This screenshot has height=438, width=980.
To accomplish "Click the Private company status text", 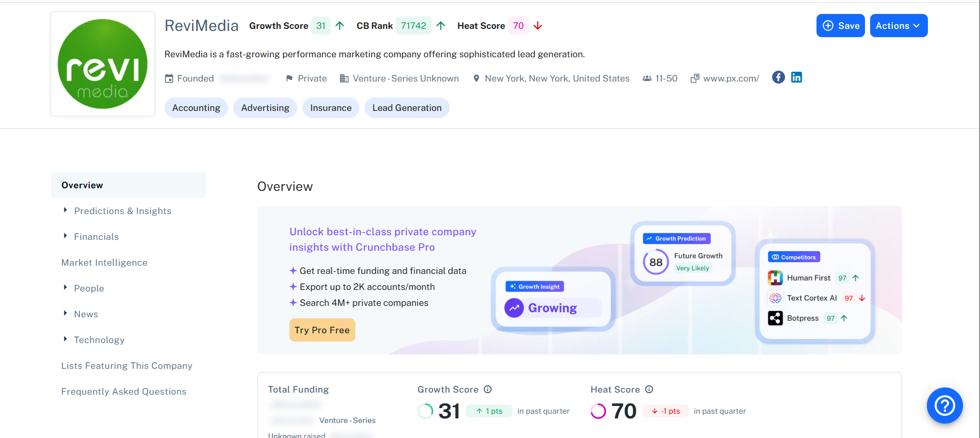I will (313, 78).
